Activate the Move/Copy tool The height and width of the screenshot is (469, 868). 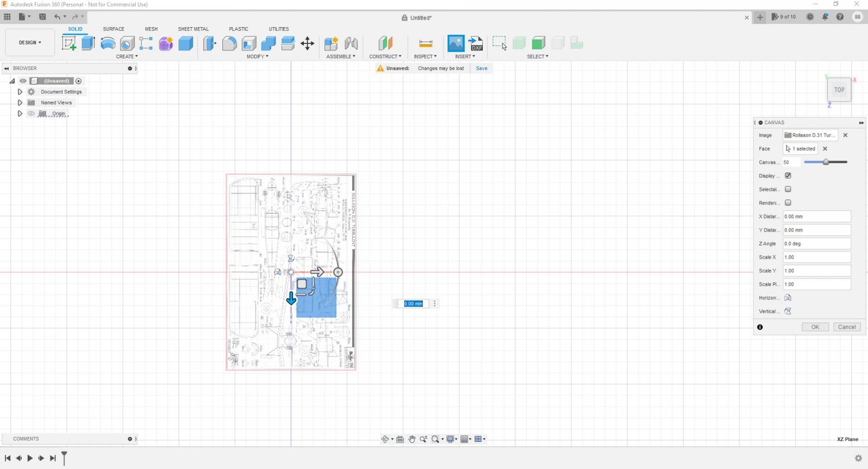[x=308, y=43]
